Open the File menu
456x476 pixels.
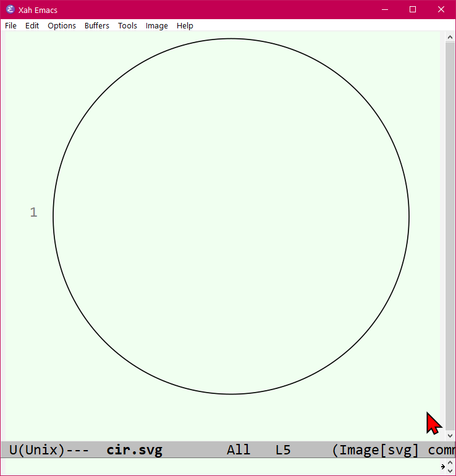(x=11, y=25)
